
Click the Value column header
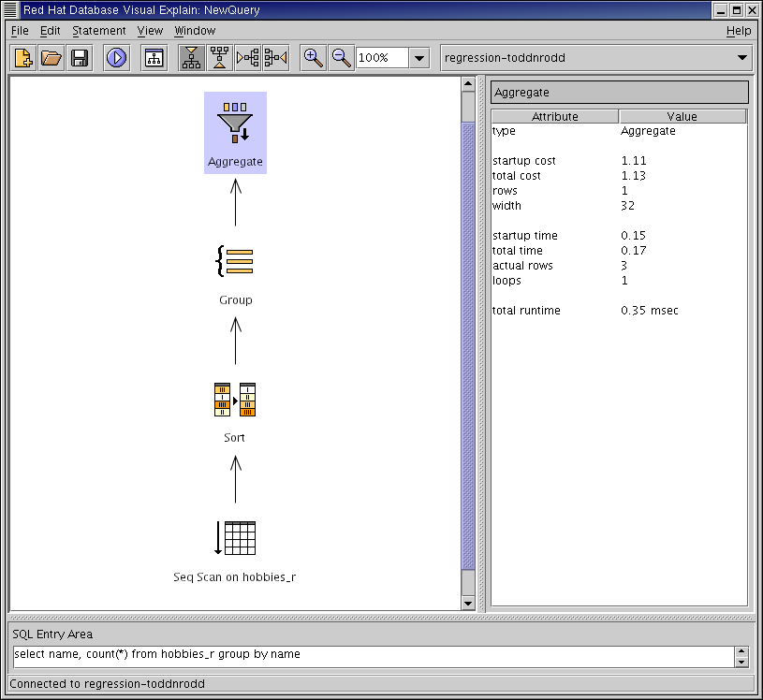pyautogui.click(x=682, y=117)
